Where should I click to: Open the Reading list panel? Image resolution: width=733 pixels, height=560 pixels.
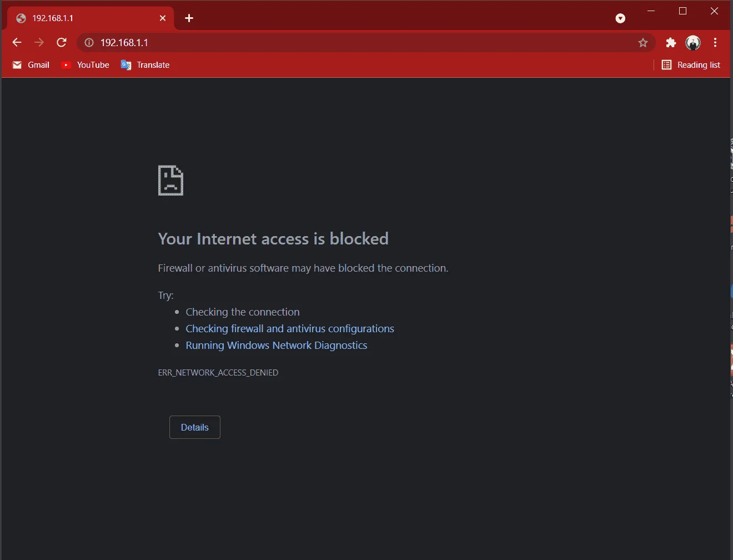click(x=691, y=65)
